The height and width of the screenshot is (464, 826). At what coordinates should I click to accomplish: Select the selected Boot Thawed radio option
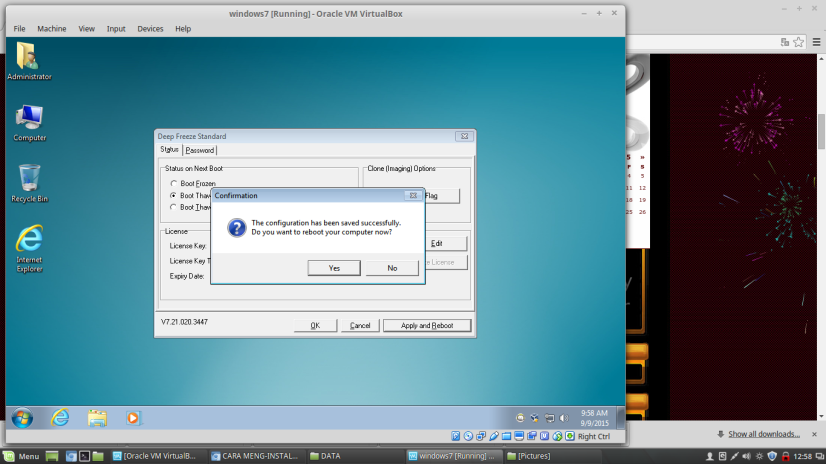click(173, 195)
